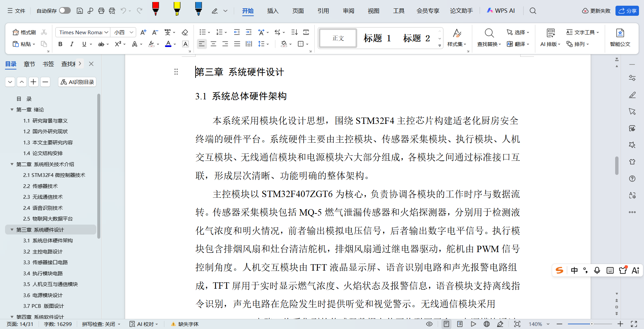
Task: Open the search magnifier beside WPS AI
Action: [533, 11]
